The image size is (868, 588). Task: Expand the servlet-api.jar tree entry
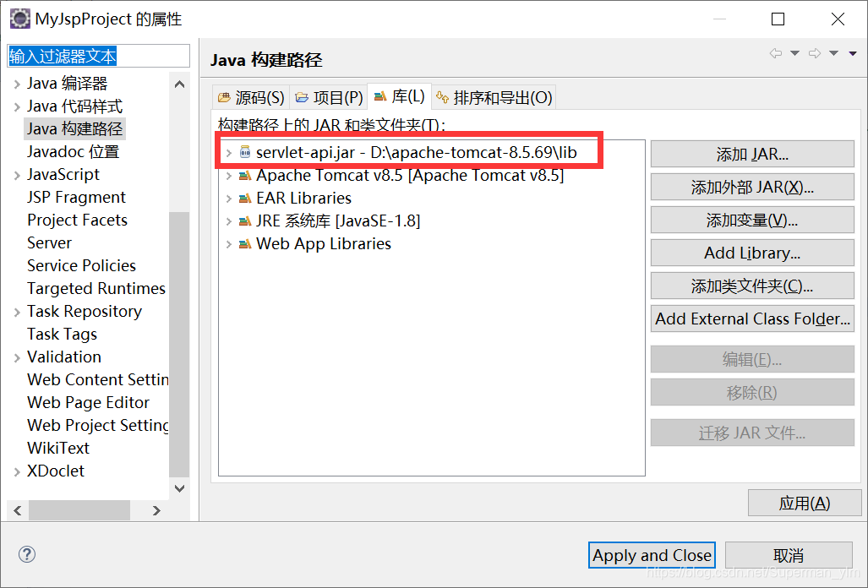click(x=231, y=150)
